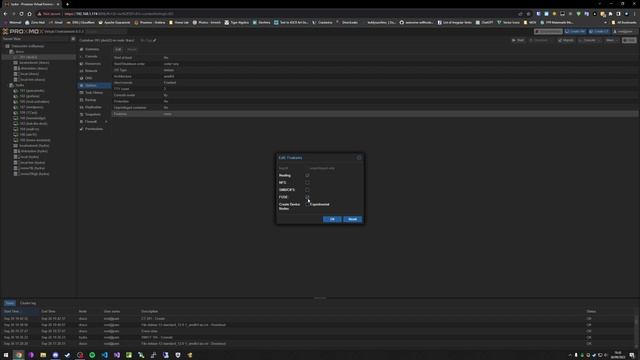Click Reset in the Edit Features dialog
Screen dimensions: 640x360
pyautogui.click(x=353, y=220)
